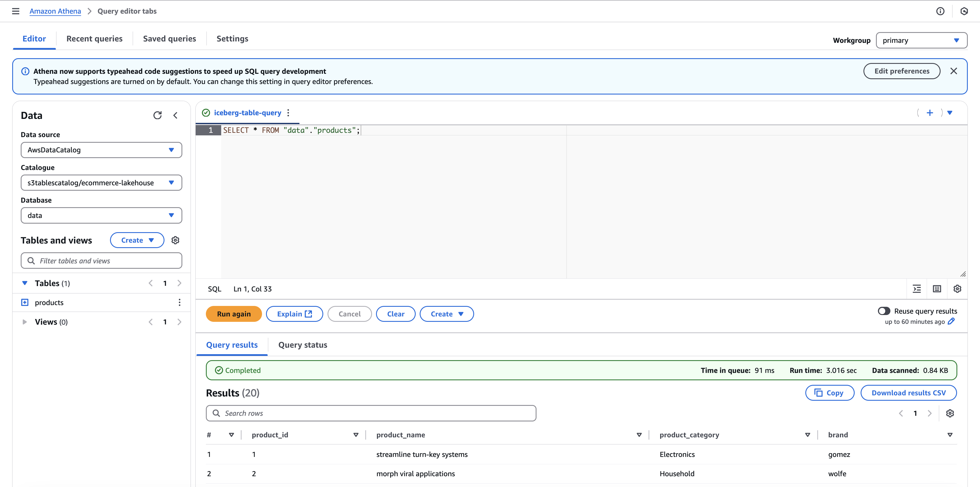Collapse the Data sidebar with the chevron icon
This screenshot has width=980, height=487.
pyautogui.click(x=175, y=115)
